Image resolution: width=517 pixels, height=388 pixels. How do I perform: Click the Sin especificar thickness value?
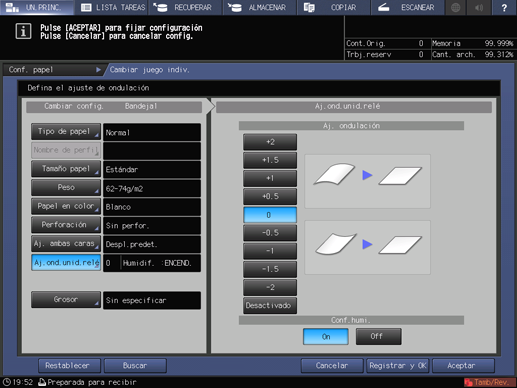(152, 300)
